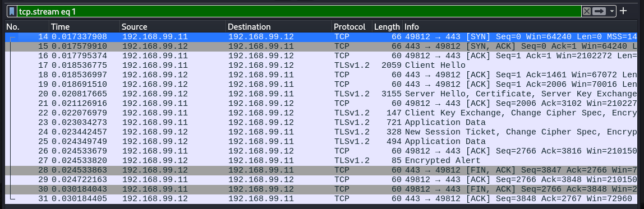Click destination 192.168.99.11 in packet 27
644x209 pixels.
pyautogui.click(x=261, y=161)
